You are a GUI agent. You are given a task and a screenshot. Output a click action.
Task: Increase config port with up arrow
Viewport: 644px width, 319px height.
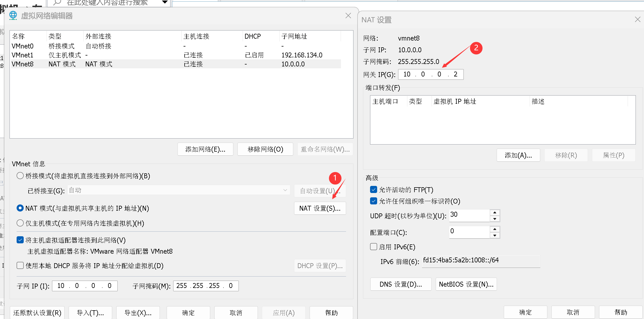(495, 229)
